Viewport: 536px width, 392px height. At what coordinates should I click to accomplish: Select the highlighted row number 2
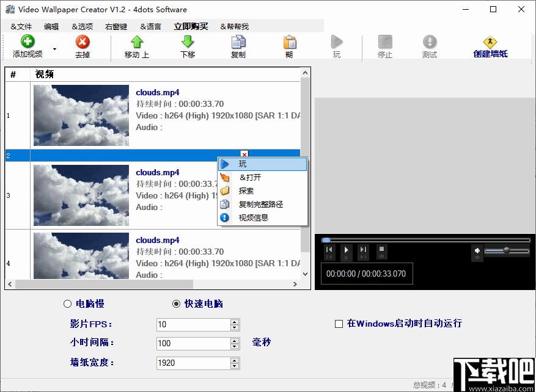click(8, 156)
